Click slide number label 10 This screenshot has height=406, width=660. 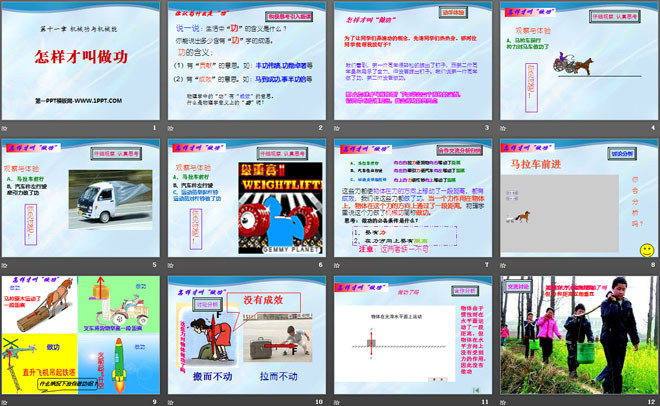point(319,402)
